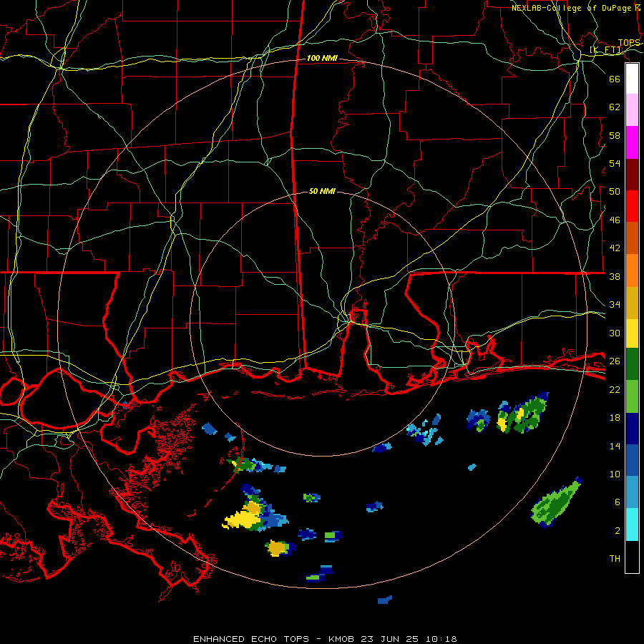Screen dimensions: 644x644
Task: Click the "18" legend value
Action: pyautogui.click(x=615, y=418)
